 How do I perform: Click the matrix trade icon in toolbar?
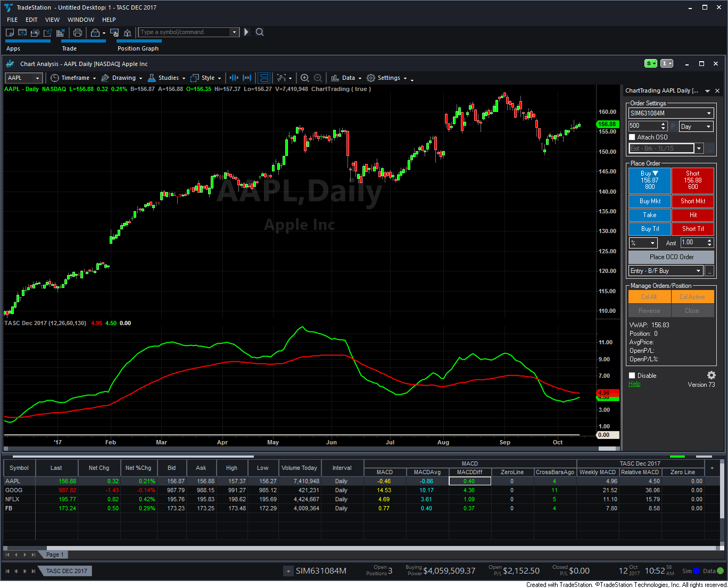[x=114, y=32]
